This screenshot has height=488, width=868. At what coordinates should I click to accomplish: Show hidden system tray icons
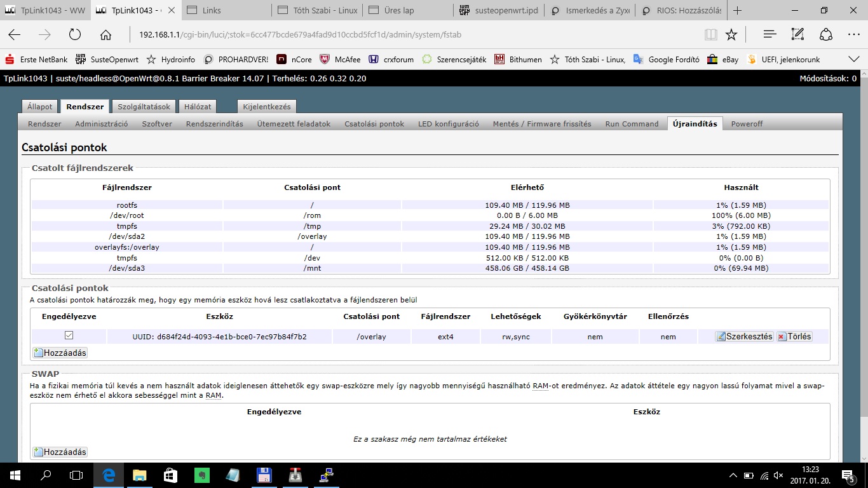click(733, 475)
